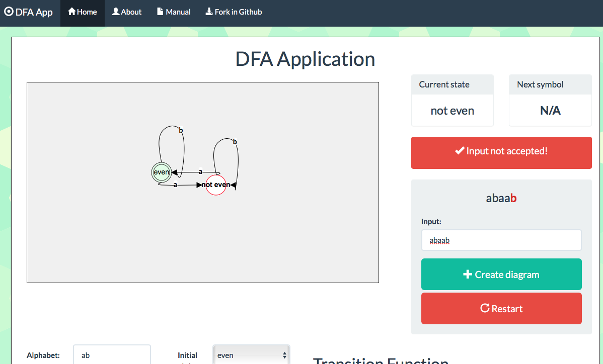The width and height of the screenshot is (603, 364).
Task: Click the Input field containing abaab
Action: click(501, 240)
